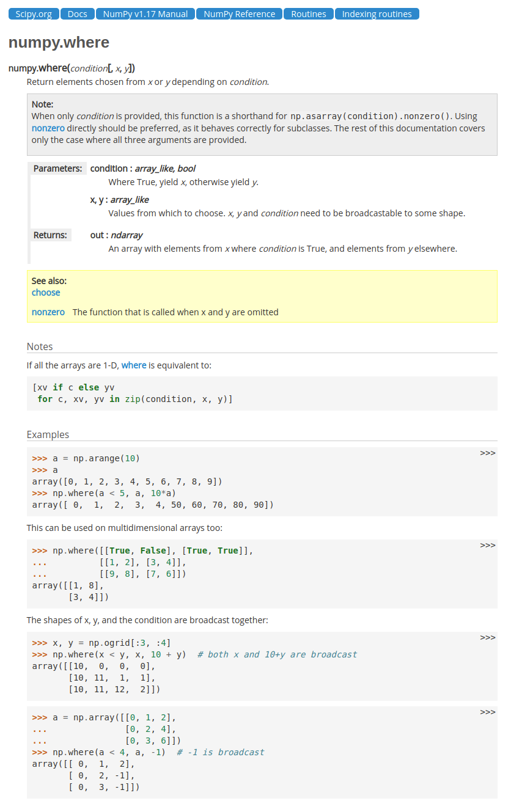
Task: Click the Examples section heading
Action: tap(48, 434)
